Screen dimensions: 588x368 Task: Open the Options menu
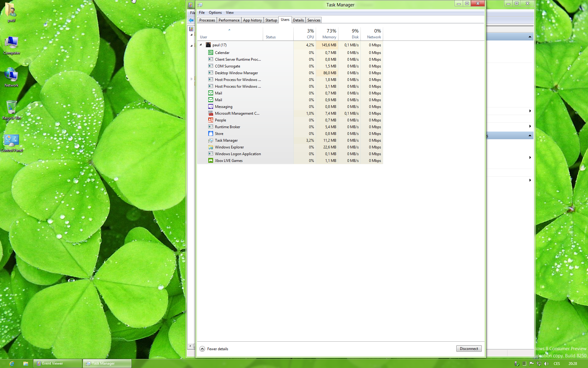coord(215,13)
